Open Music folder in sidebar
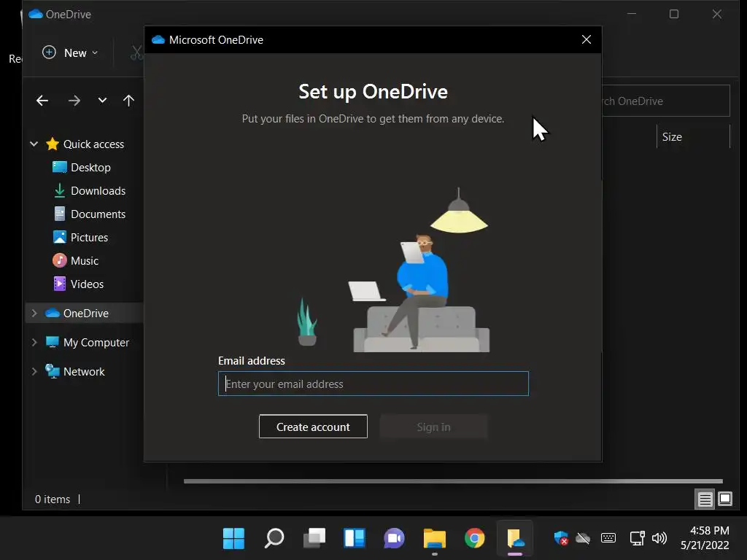The height and width of the screenshot is (560, 747). coord(85,261)
